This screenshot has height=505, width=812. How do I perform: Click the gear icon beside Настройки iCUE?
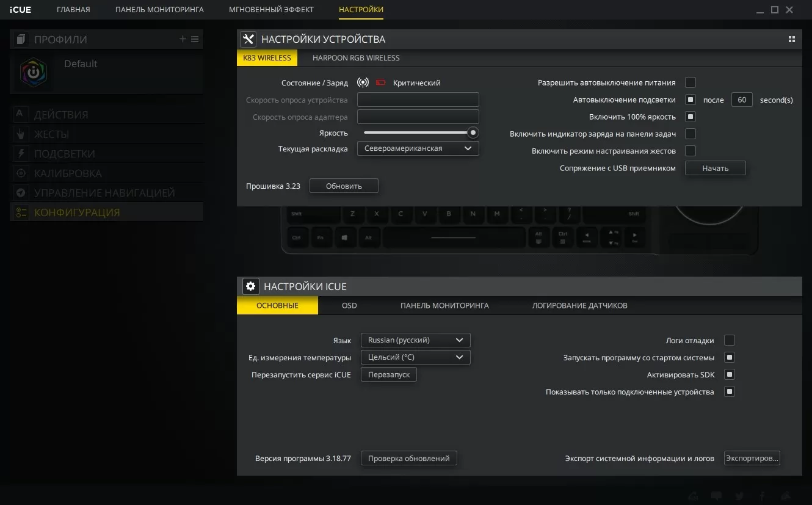coord(250,286)
